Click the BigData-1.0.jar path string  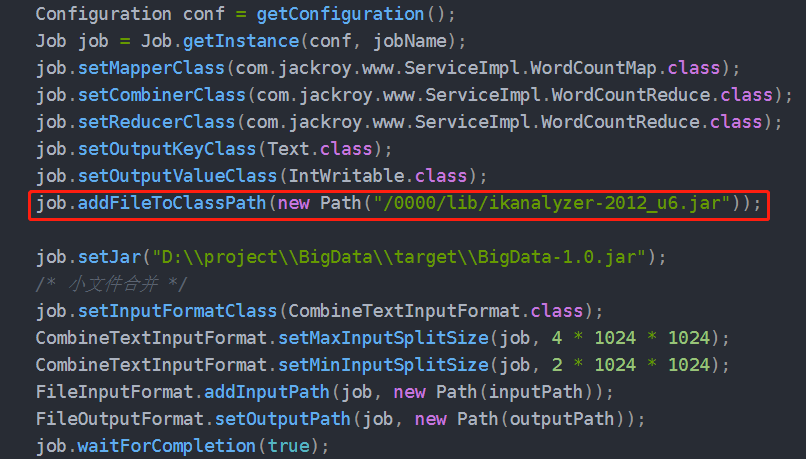click(x=398, y=257)
